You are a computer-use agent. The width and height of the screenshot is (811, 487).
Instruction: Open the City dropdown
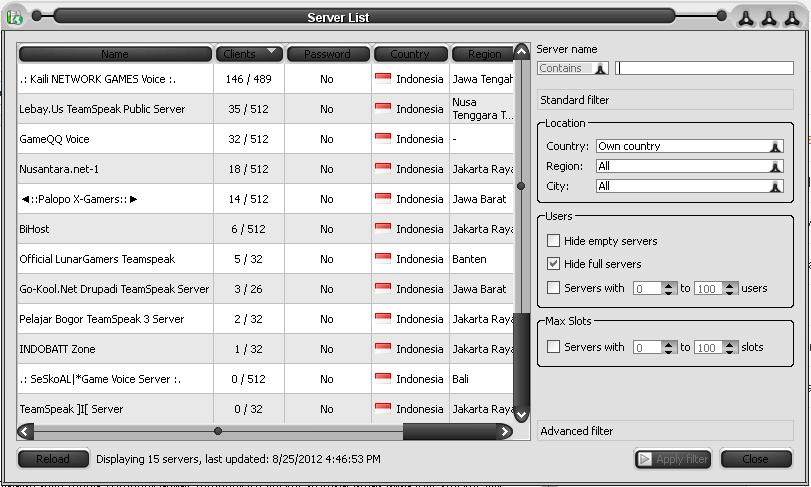coord(690,186)
